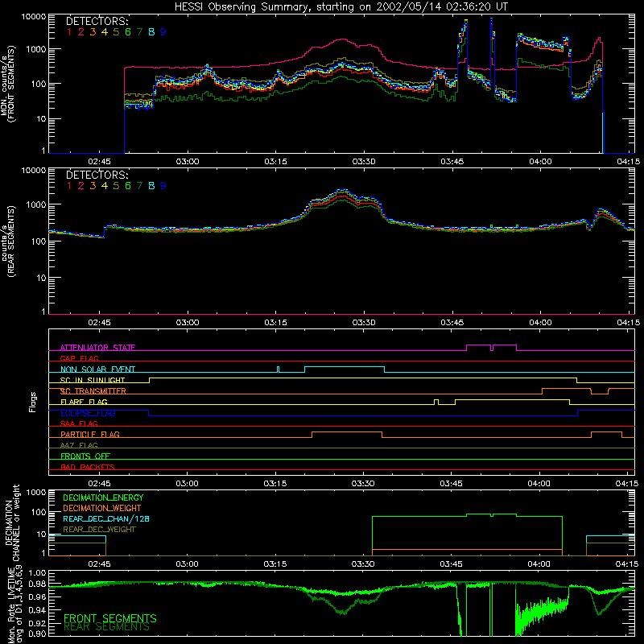Select the ECLIPSE FLAG label
Image resolution: width=644 pixels, height=644 pixels.
pos(88,413)
